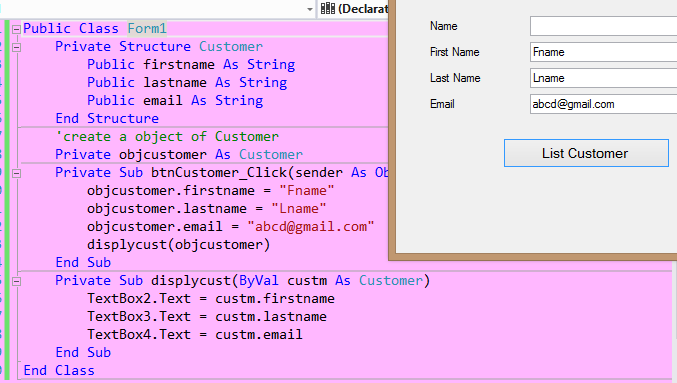Image resolution: width=677 pixels, height=383 pixels.
Task: Click the ByVal keyword in displycust signature
Action: coord(259,281)
